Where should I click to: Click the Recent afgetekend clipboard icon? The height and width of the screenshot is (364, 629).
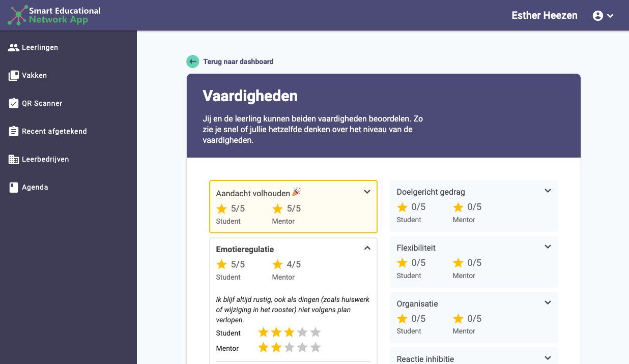pyautogui.click(x=14, y=131)
